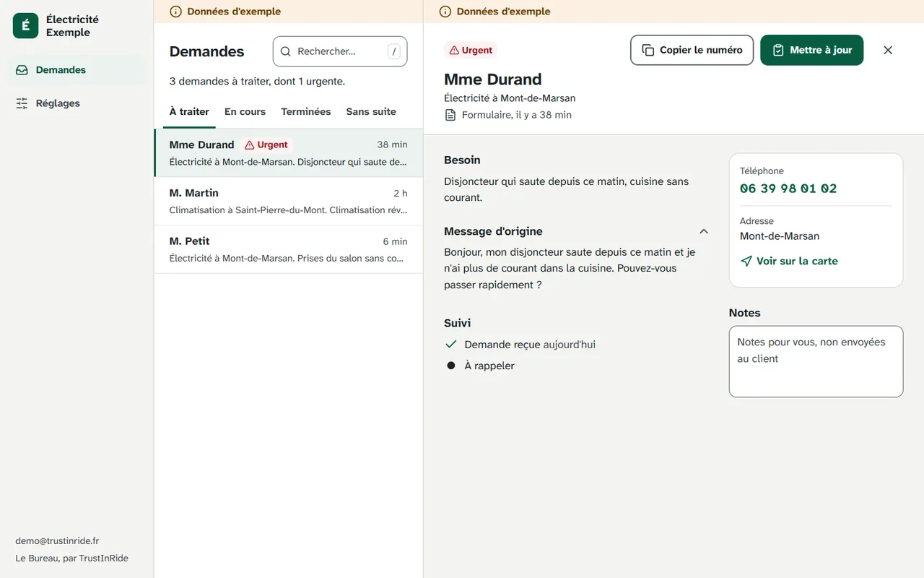Click Le Bureau, par TrustInRide footer text
The image size is (924, 578).
pos(72,558)
